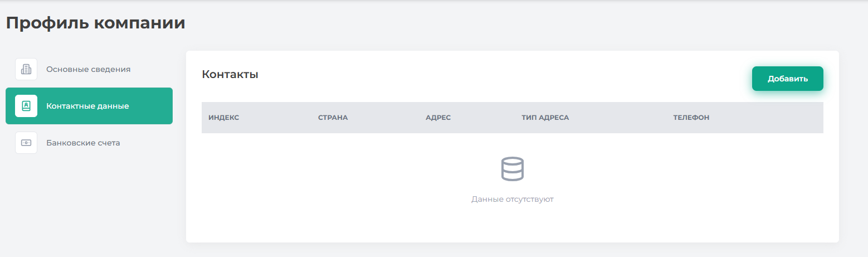The image size is (868, 257).
Task: Select the Контактные данные menu label
Action: click(x=87, y=106)
